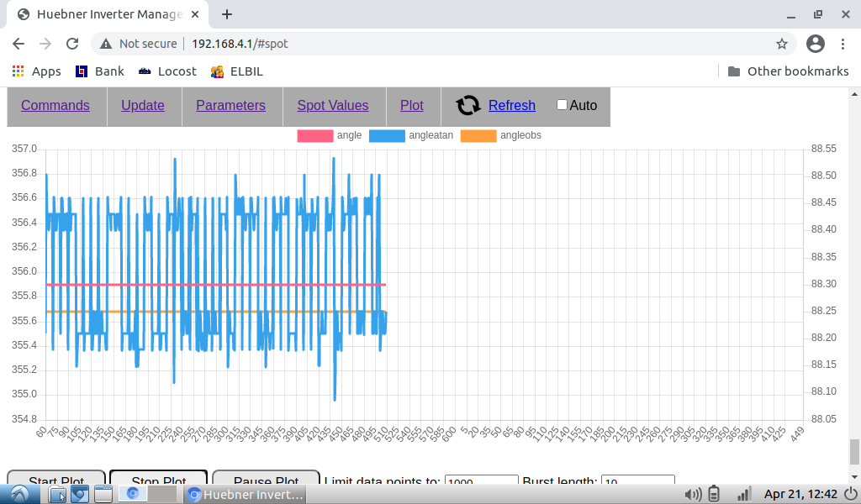Hide the angleatan series via the legend
This screenshot has width=861, height=504.
(x=386, y=135)
